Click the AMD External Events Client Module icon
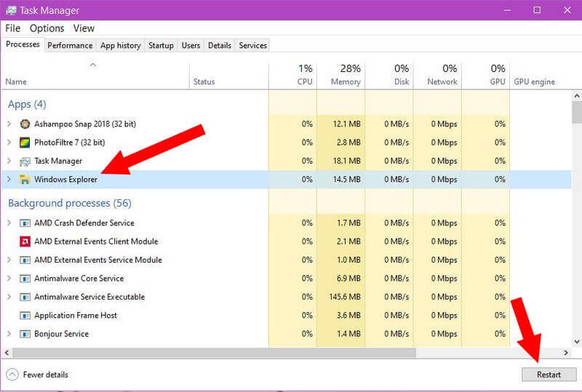This screenshot has width=582, height=392. pyautogui.click(x=25, y=241)
